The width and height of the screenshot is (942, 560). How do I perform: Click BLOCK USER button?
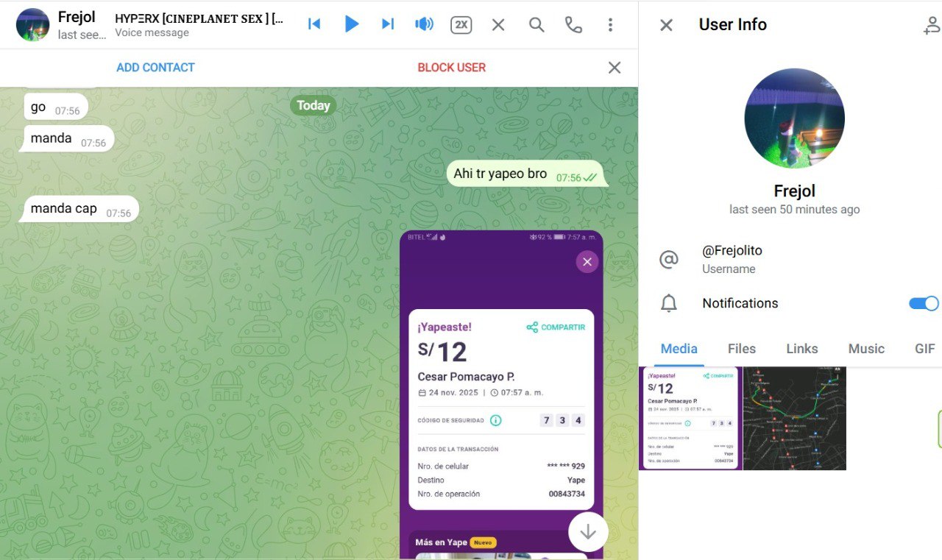click(x=451, y=68)
